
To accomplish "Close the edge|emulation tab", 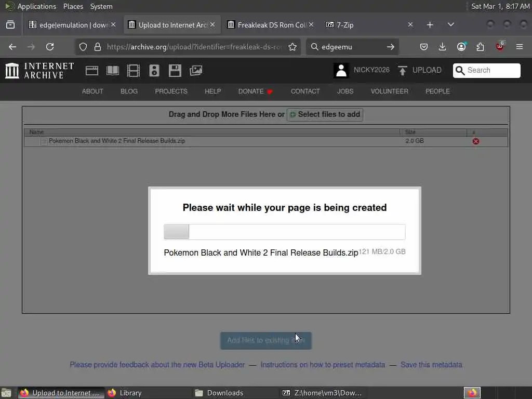I will pyautogui.click(x=113, y=25).
